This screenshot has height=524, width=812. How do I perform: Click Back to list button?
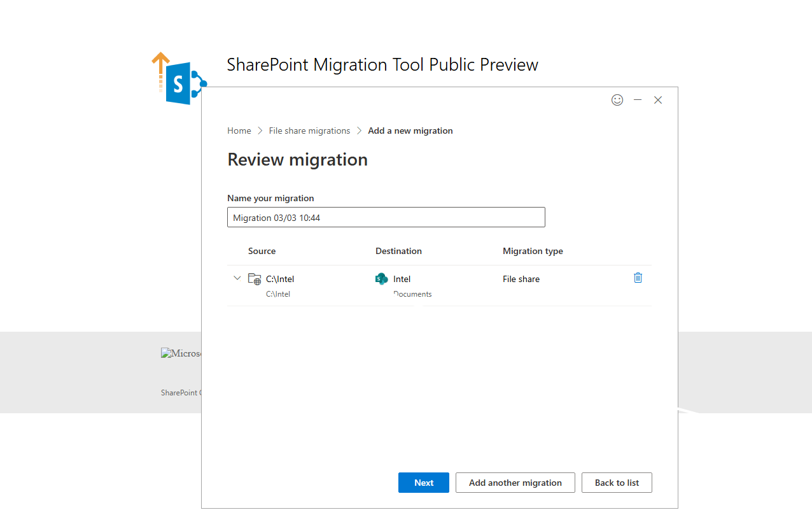(x=617, y=483)
